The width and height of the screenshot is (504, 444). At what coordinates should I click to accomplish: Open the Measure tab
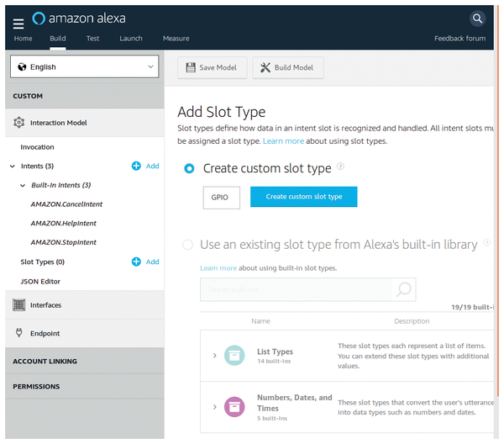176,39
